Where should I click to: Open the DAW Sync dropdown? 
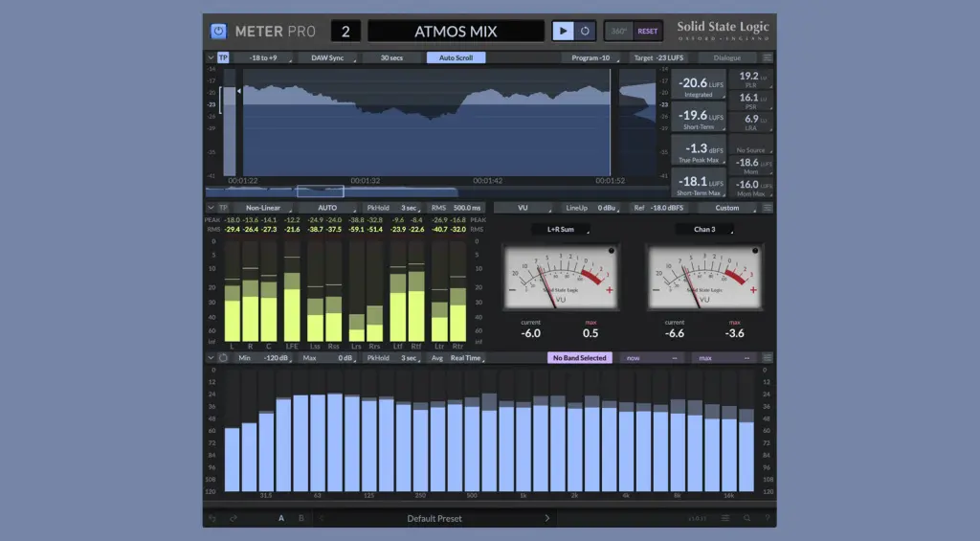(x=327, y=57)
